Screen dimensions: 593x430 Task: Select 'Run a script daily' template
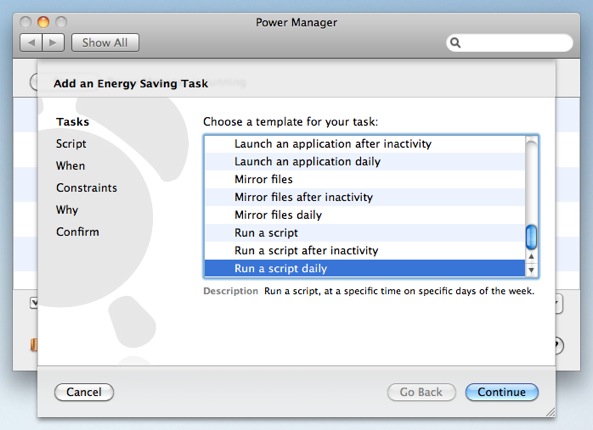tap(365, 268)
